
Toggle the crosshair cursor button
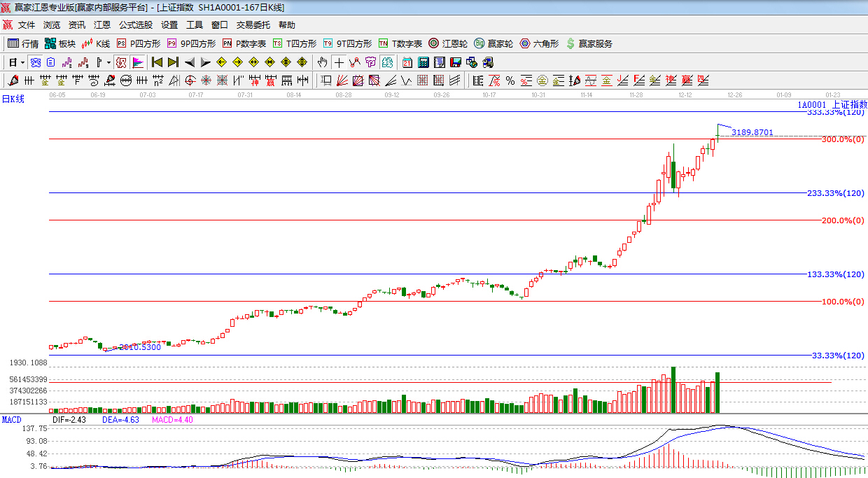coord(339,62)
